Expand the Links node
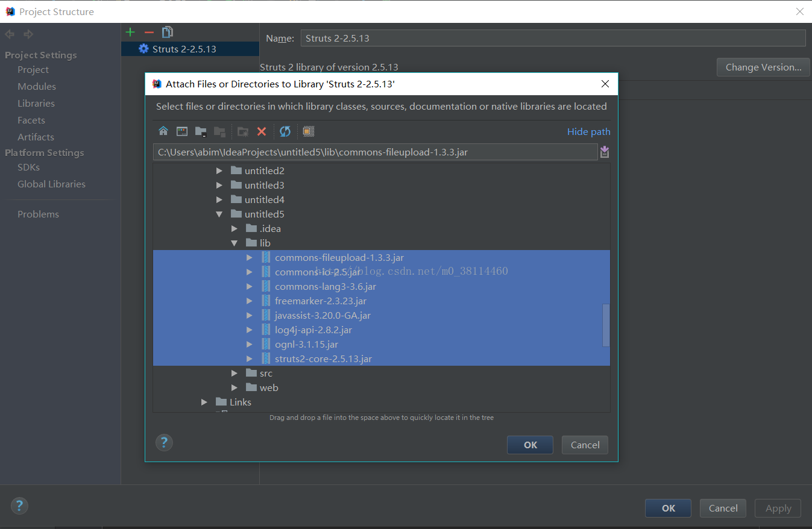This screenshot has width=812, height=529. (204, 402)
